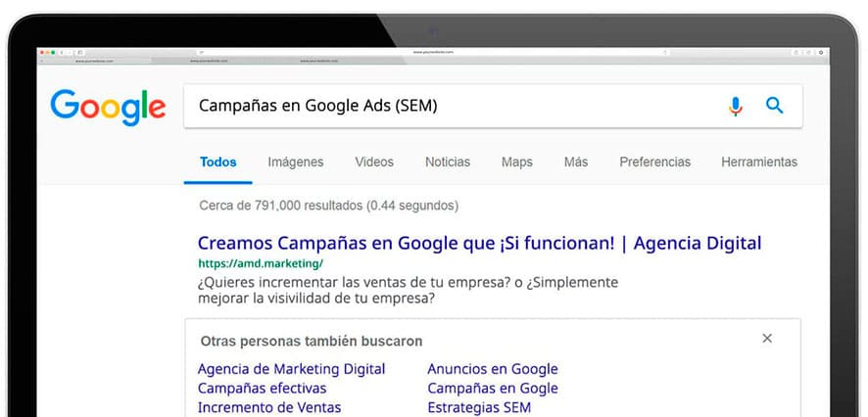Go to the Maps tab
The image size is (868, 417).
pos(516,162)
